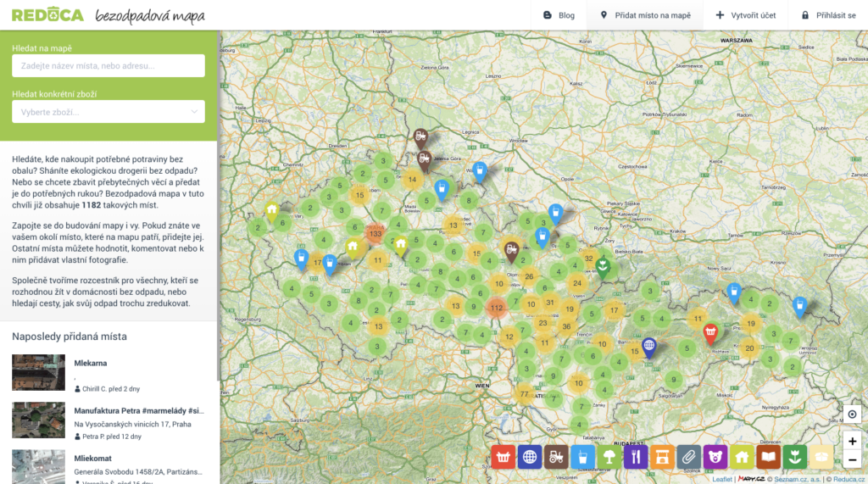The height and width of the screenshot is (484, 868).
Task: Click the brown open book filter icon
Action: pos(768,458)
